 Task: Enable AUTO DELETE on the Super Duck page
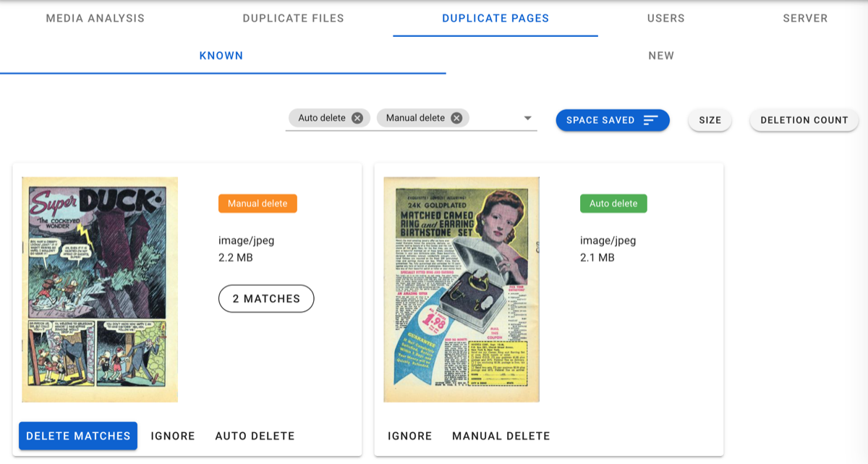[x=255, y=436]
